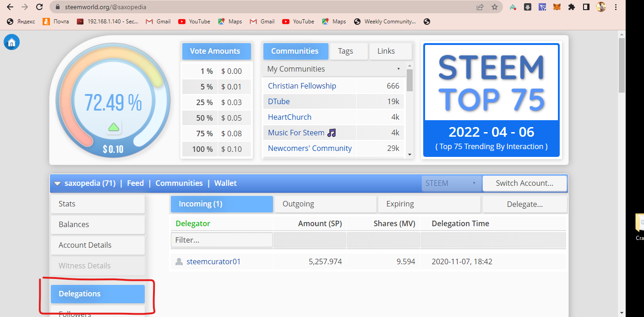Open the MetaMask fox extension
This screenshot has height=317, width=644.
[x=557, y=7]
